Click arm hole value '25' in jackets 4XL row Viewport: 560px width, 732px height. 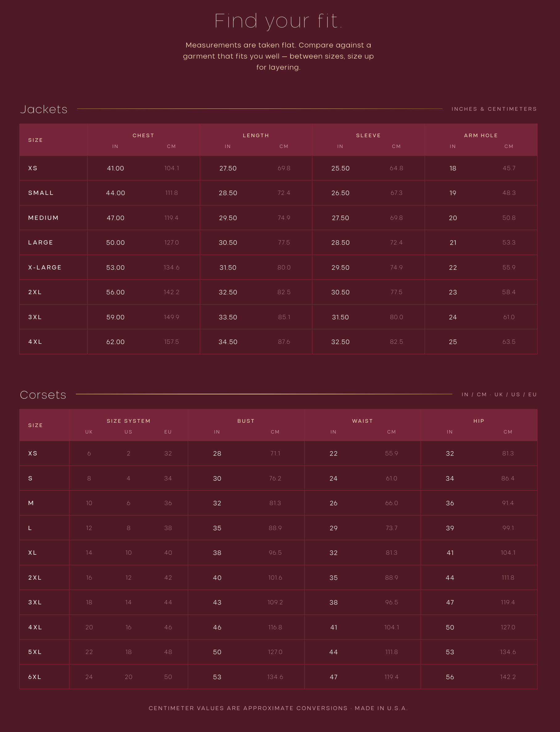(x=453, y=342)
